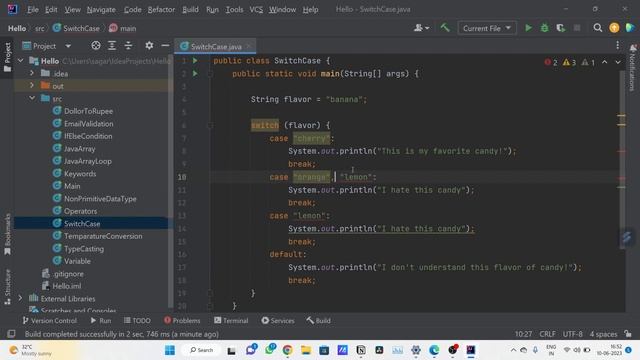
Task: Expand the .idea folder
Action: click(x=32, y=73)
